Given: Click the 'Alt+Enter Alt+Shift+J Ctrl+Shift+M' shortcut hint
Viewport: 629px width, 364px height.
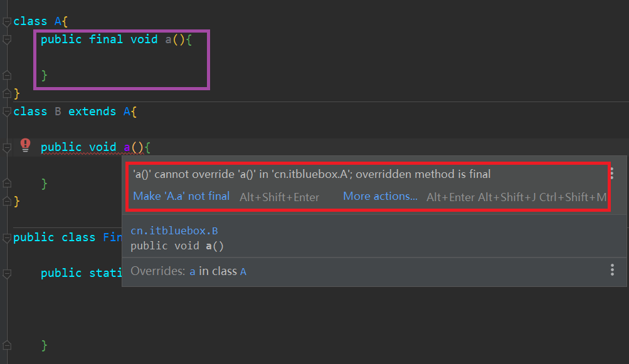Looking at the screenshot, I should pyautogui.click(x=516, y=197).
